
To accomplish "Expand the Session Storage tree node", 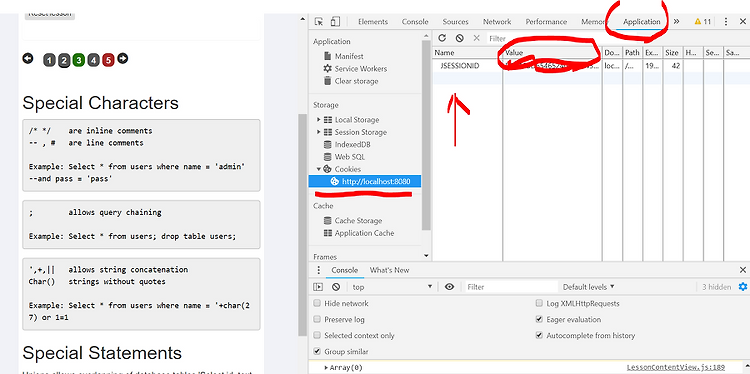I will coord(319,132).
